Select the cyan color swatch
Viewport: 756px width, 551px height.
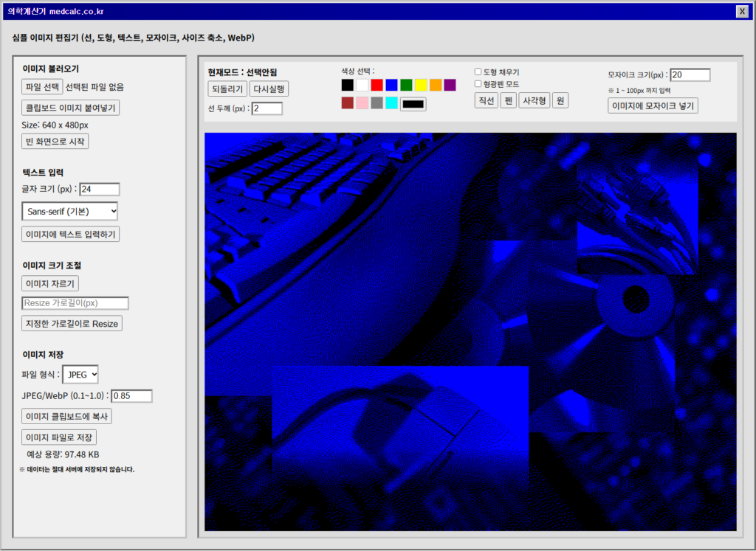391,103
